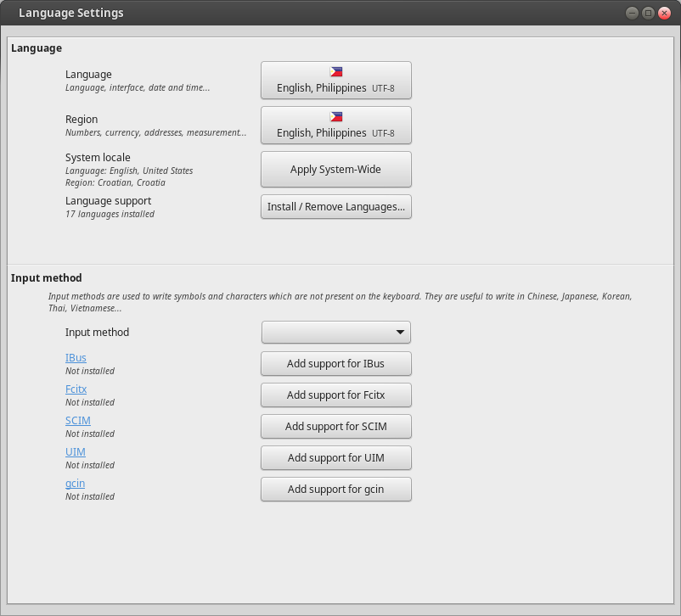Open Install / Remove Languages dialog

coord(335,207)
